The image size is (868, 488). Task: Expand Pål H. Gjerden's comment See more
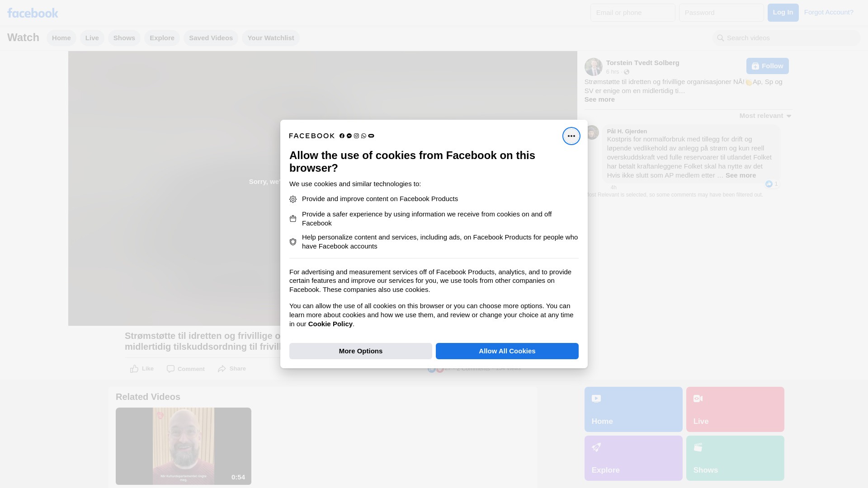click(x=740, y=175)
